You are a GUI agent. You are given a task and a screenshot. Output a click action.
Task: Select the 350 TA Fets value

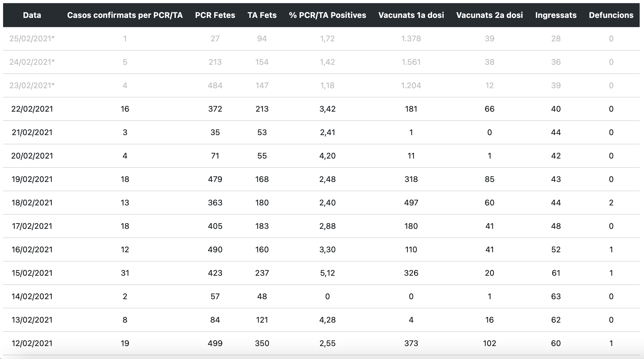point(262,343)
